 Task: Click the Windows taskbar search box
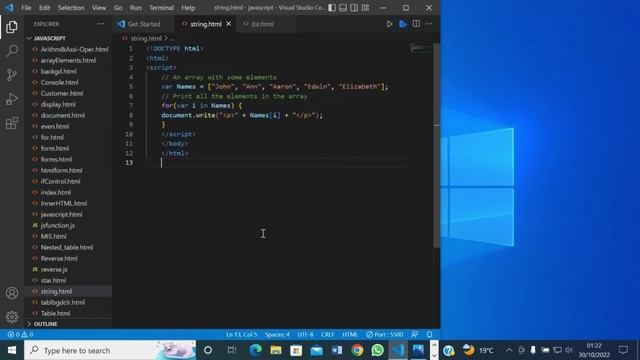pos(110,350)
